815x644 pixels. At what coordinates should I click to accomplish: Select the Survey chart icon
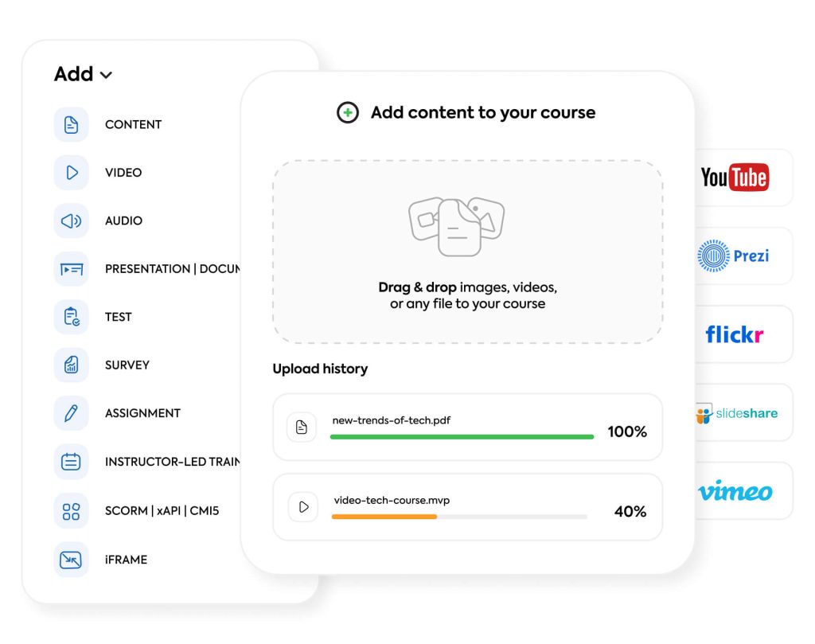coord(72,365)
